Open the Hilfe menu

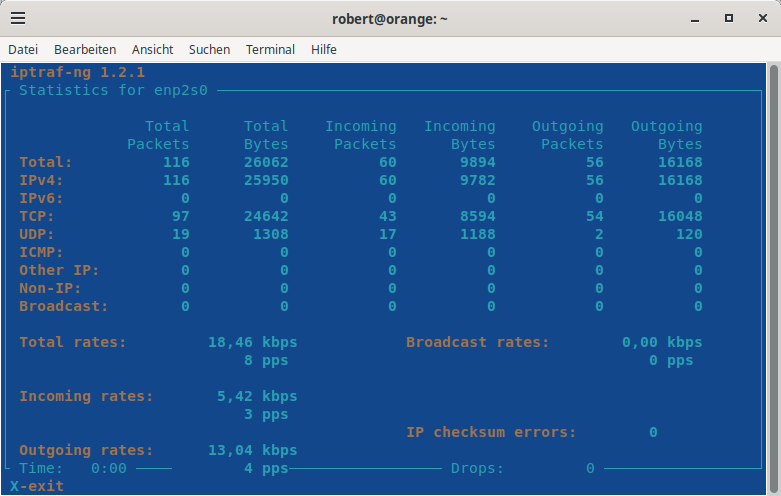(x=324, y=49)
